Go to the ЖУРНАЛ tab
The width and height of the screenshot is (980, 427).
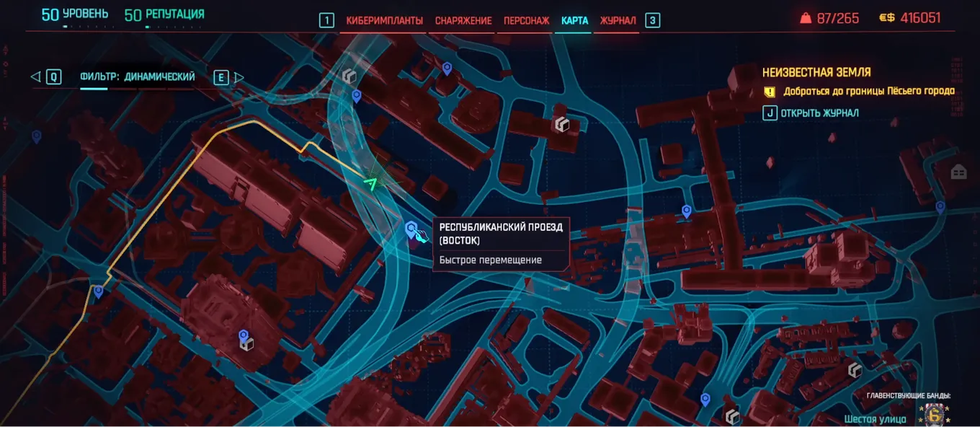coord(618,21)
